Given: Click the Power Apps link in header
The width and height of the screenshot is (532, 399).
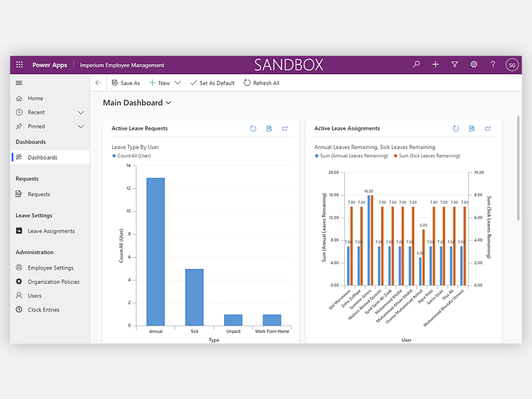Looking at the screenshot, I should pos(49,65).
